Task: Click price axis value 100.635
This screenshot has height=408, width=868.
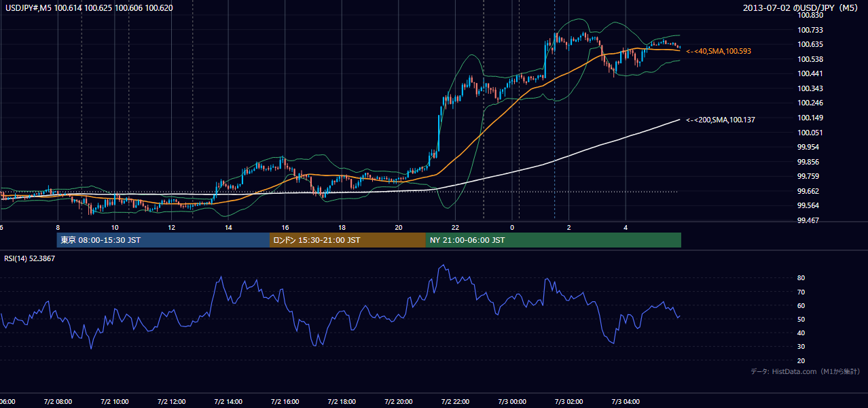Action: (810, 44)
